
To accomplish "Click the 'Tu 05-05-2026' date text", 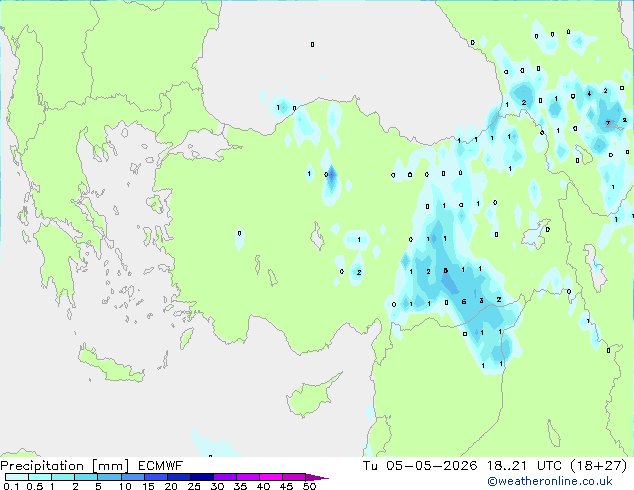I will tap(420, 466).
